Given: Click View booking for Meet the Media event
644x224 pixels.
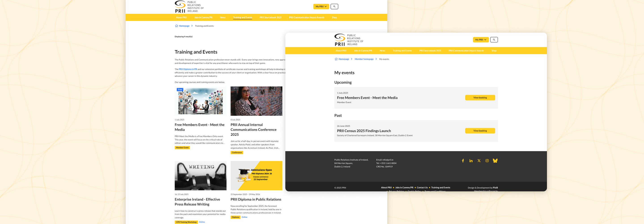Looking at the screenshot, I should [x=480, y=98].
